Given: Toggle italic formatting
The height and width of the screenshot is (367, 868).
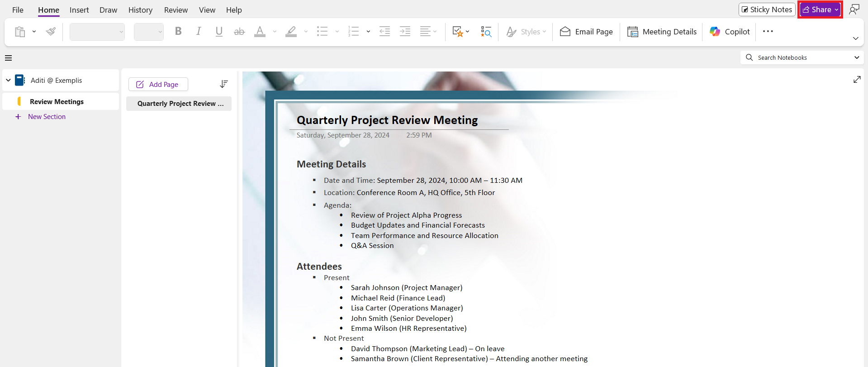Looking at the screenshot, I should pos(199,31).
